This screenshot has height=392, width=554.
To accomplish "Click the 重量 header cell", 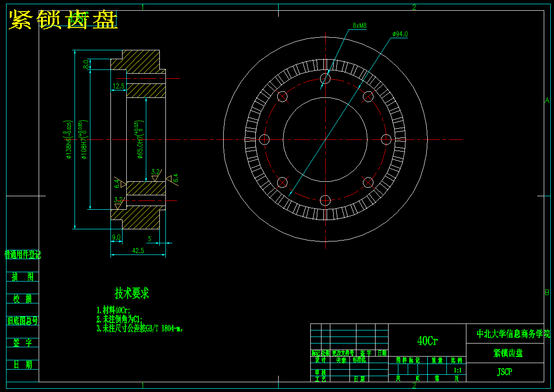I will 437,360.
